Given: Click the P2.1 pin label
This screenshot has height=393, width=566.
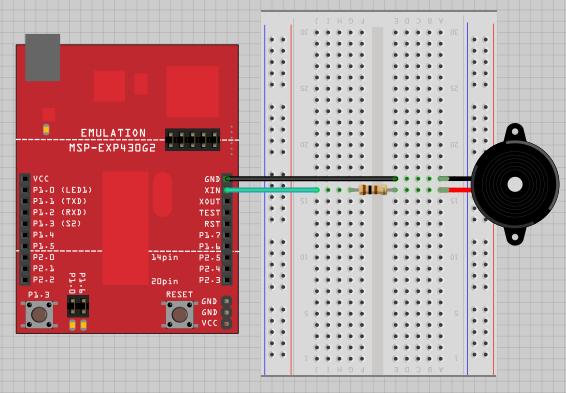Looking at the screenshot, I should [43, 268].
